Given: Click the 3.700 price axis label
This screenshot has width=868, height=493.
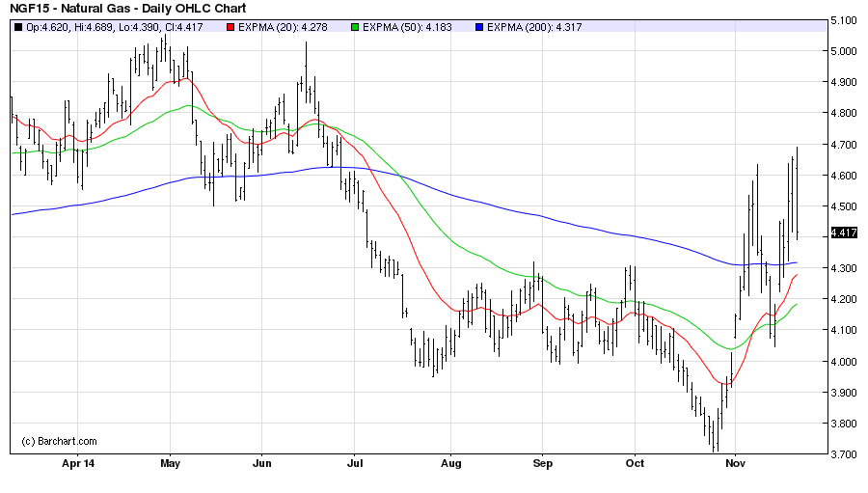Looking at the screenshot, I should [x=844, y=454].
